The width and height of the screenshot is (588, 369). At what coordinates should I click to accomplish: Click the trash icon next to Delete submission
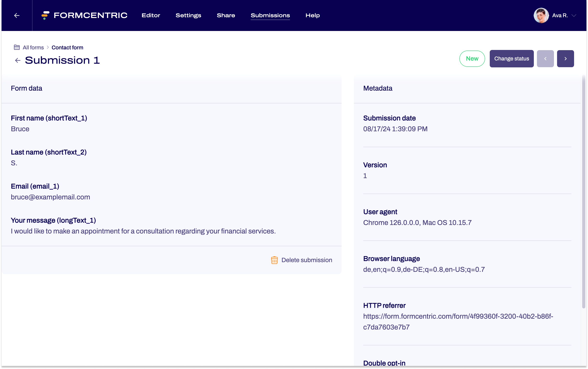[x=274, y=260]
